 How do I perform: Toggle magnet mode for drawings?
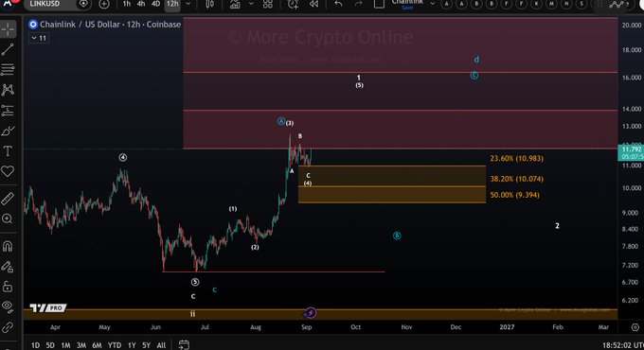coord(8,246)
